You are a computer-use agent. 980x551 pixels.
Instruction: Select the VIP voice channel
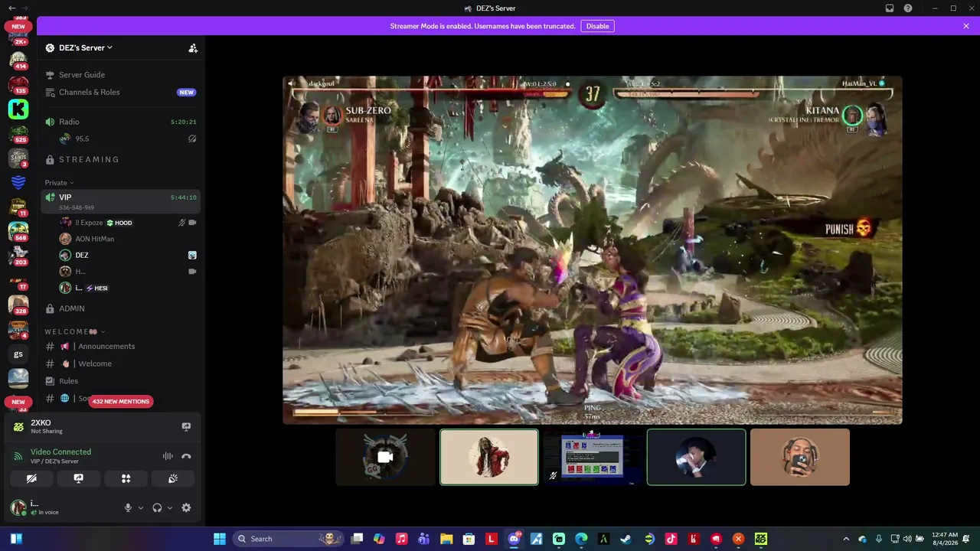click(x=120, y=201)
